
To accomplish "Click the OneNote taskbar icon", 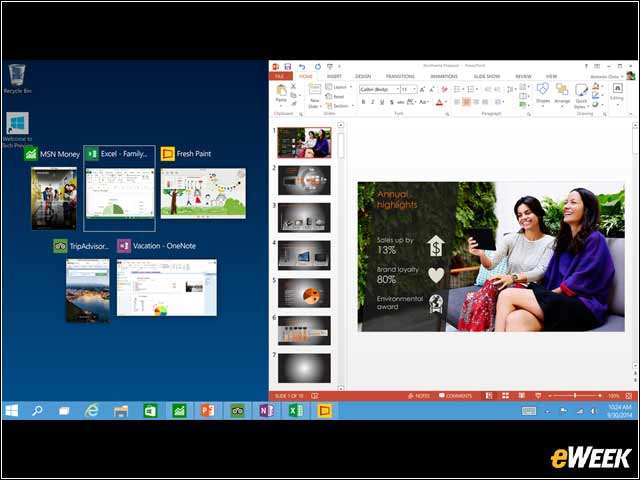I will (x=266, y=411).
